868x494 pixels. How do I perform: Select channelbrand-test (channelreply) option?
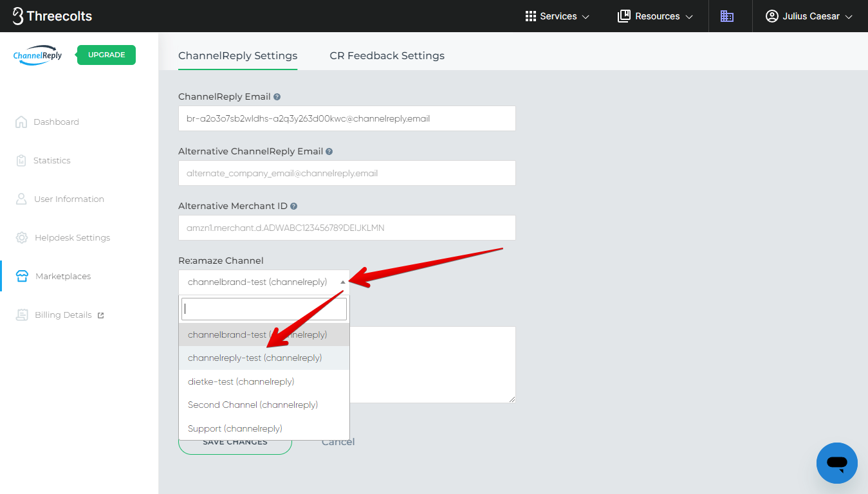point(264,334)
